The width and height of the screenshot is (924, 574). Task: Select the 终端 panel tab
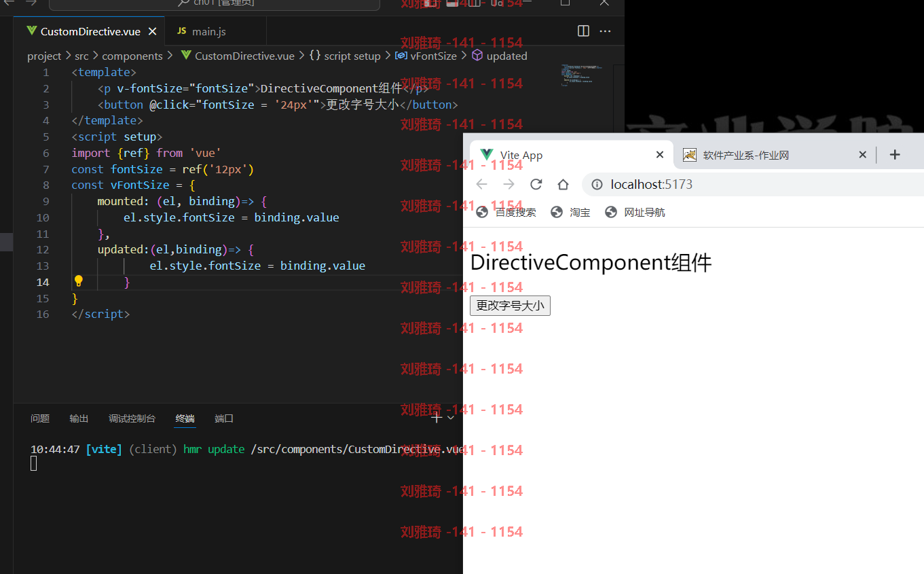click(x=185, y=418)
